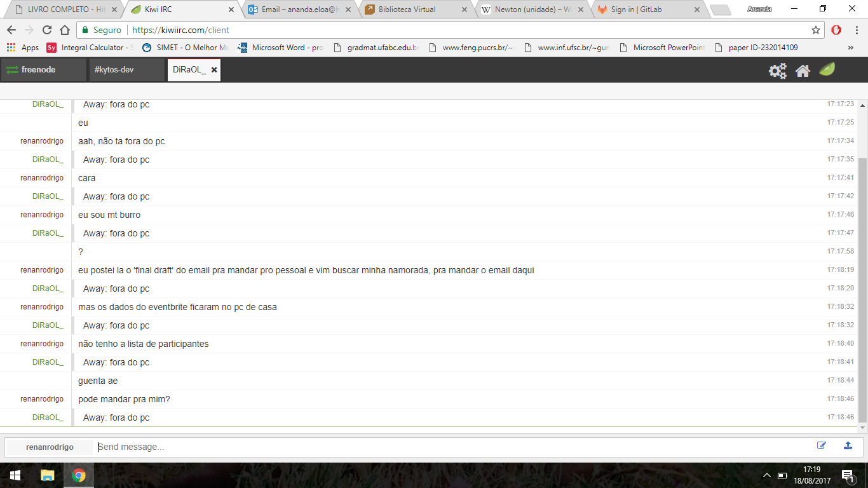Click the 'eu sou mt burro' message
868x488 pixels.
(x=109, y=215)
